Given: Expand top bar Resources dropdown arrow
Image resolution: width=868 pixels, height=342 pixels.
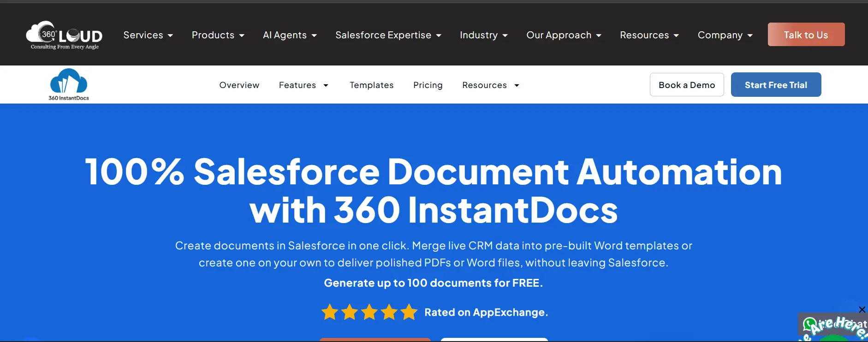Looking at the screenshot, I should tap(676, 35).
